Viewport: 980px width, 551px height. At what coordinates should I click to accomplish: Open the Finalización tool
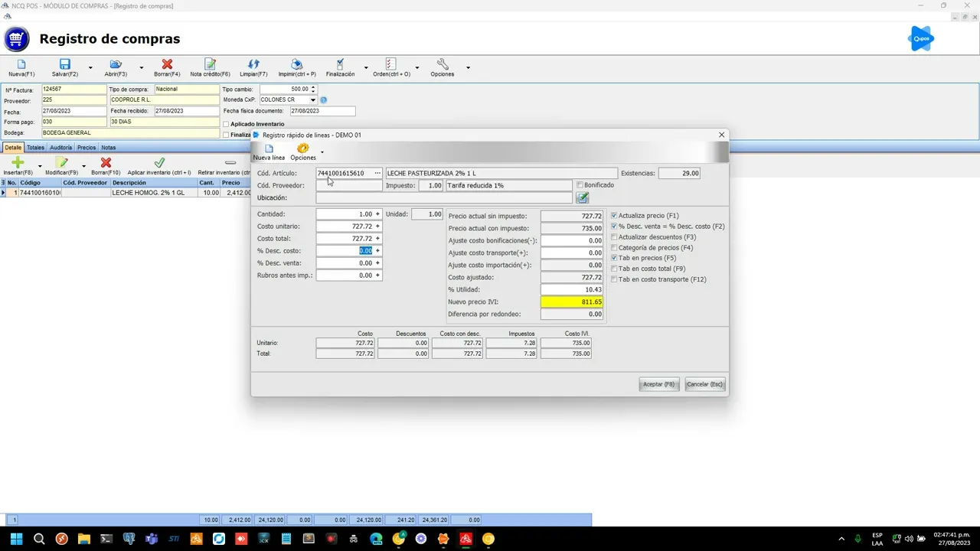(340, 68)
